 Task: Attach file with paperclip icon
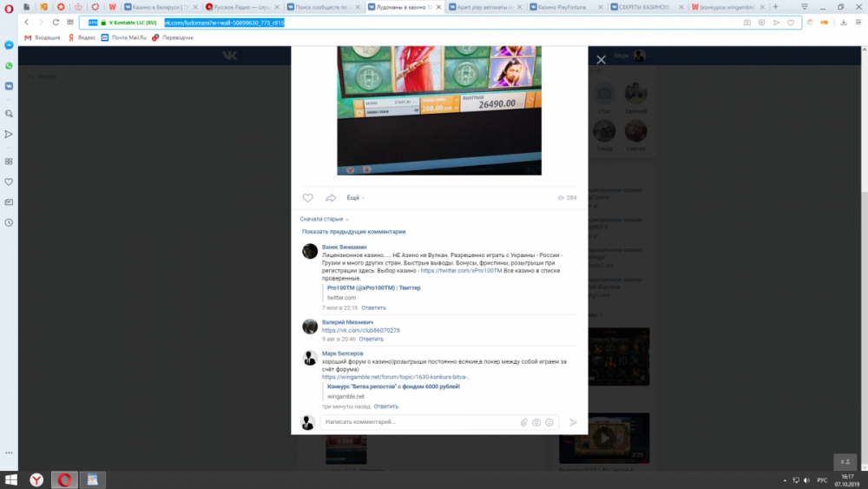coord(523,422)
